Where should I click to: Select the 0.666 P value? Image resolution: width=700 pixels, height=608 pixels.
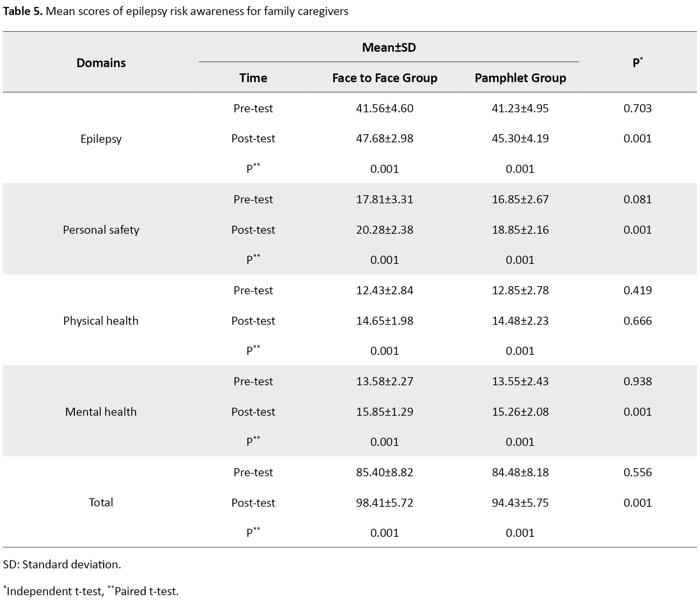click(637, 321)
